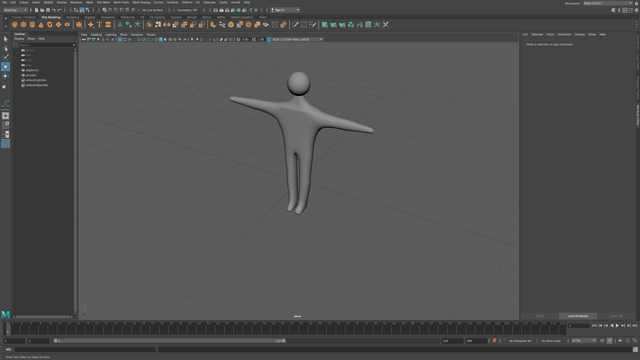Create a polygon cube from the shelf
This screenshot has height=360, width=640.
[24, 25]
